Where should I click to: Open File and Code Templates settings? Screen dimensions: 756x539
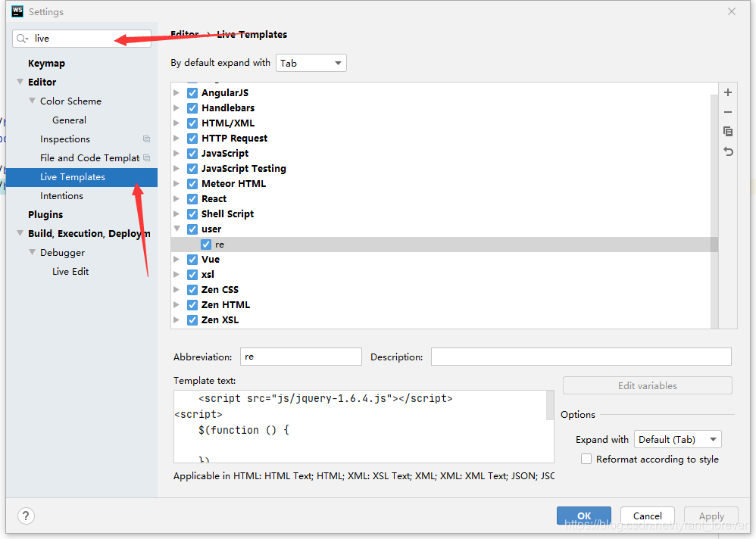tap(89, 158)
